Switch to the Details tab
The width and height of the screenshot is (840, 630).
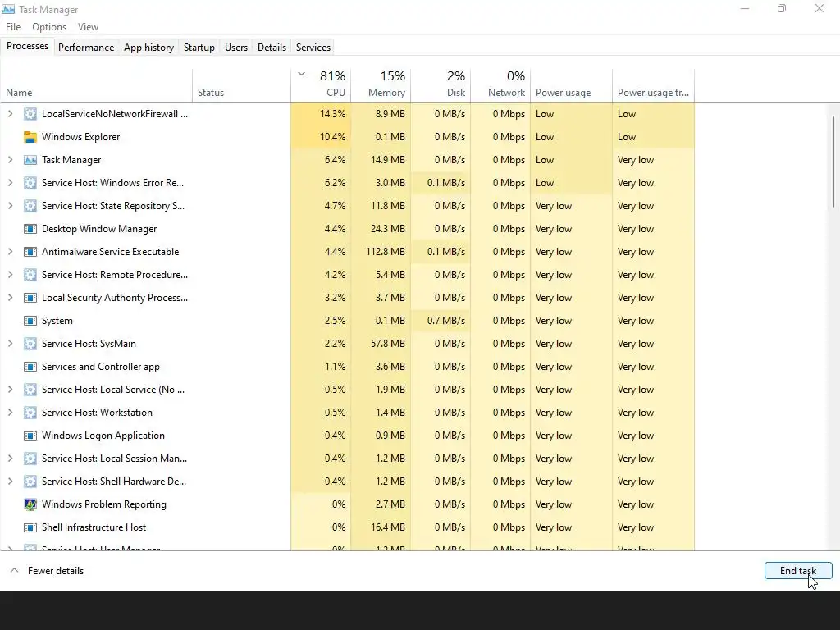point(272,47)
